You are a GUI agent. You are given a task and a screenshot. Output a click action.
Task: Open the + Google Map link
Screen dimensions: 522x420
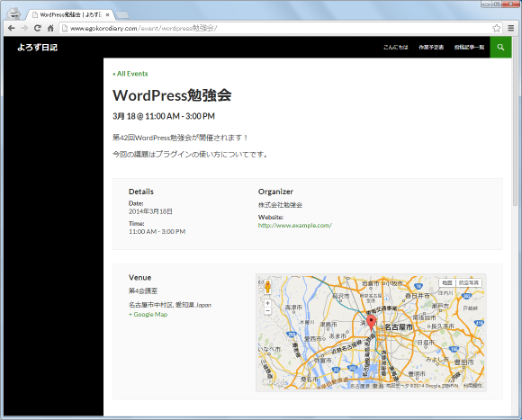click(148, 315)
